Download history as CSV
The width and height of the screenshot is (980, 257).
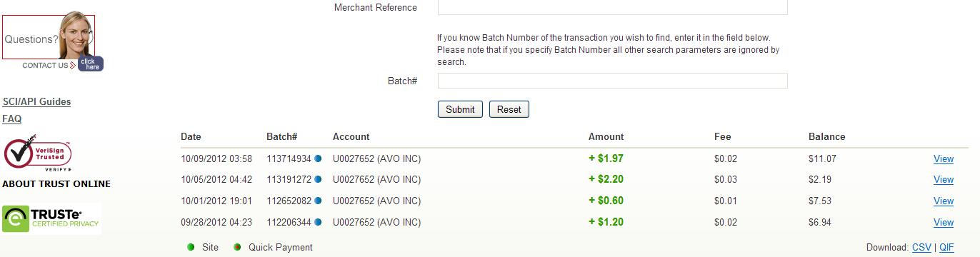click(921, 247)
